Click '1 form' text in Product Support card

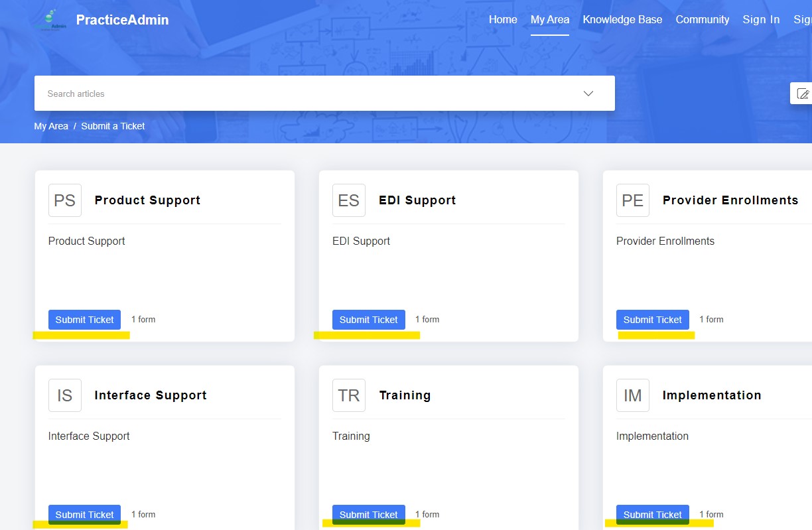(143, 320)
